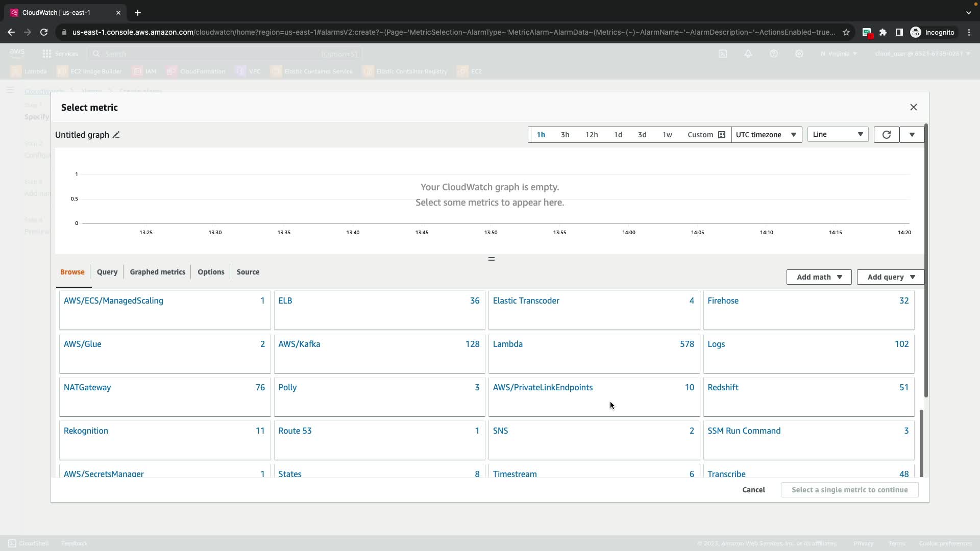Open a new browser tab
980x551 pixels.
coord(138,13)
